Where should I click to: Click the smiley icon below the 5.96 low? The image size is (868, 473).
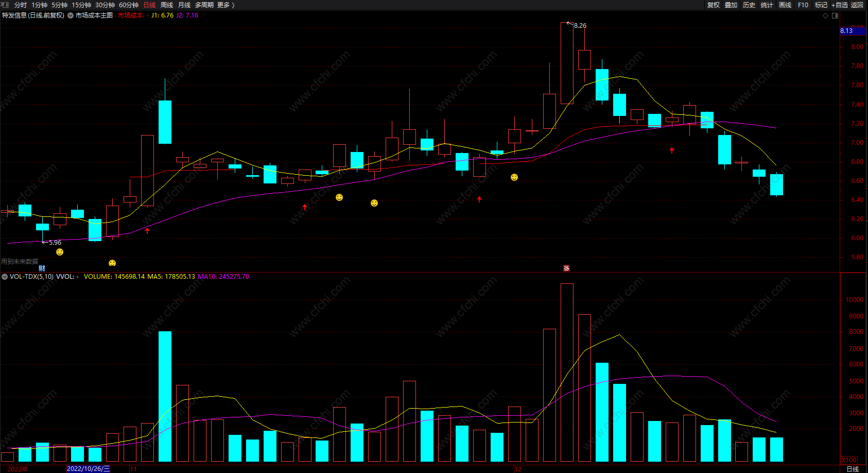point(60,252)
